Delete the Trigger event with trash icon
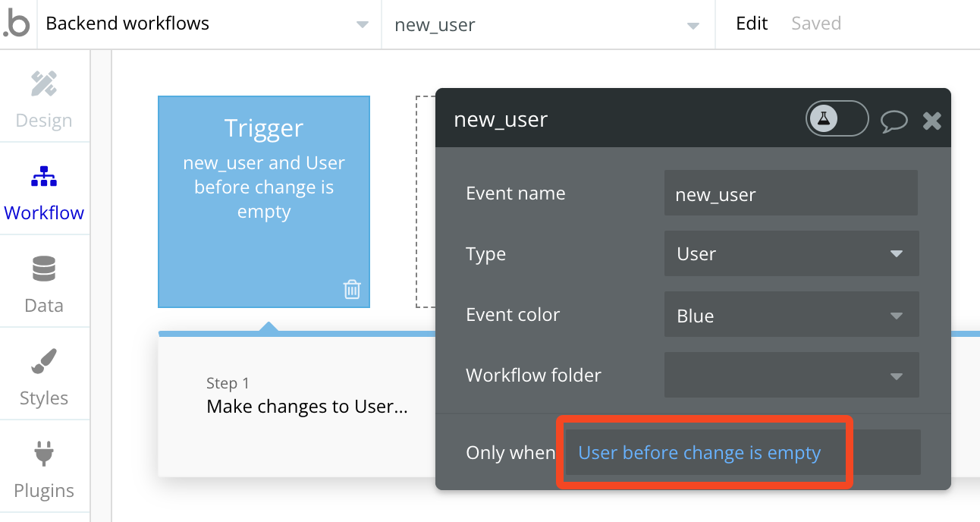Screen dimensions: 980x522 point(352,289)
